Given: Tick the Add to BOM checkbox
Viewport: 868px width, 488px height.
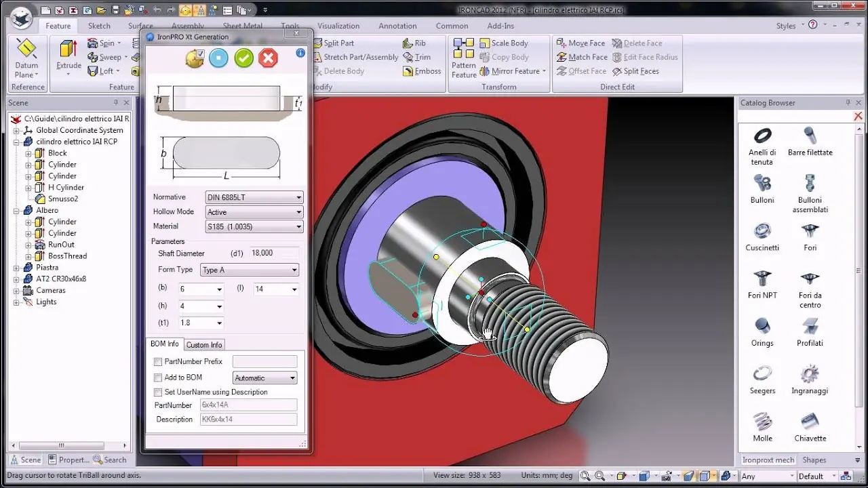Looking at the screenshot, I should (158, 378).
